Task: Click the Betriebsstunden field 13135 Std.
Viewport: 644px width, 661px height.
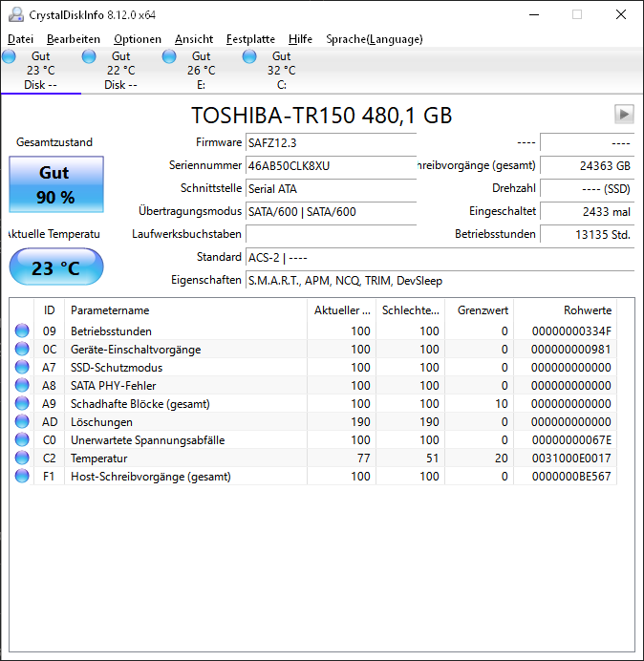Action: (587, 234)
